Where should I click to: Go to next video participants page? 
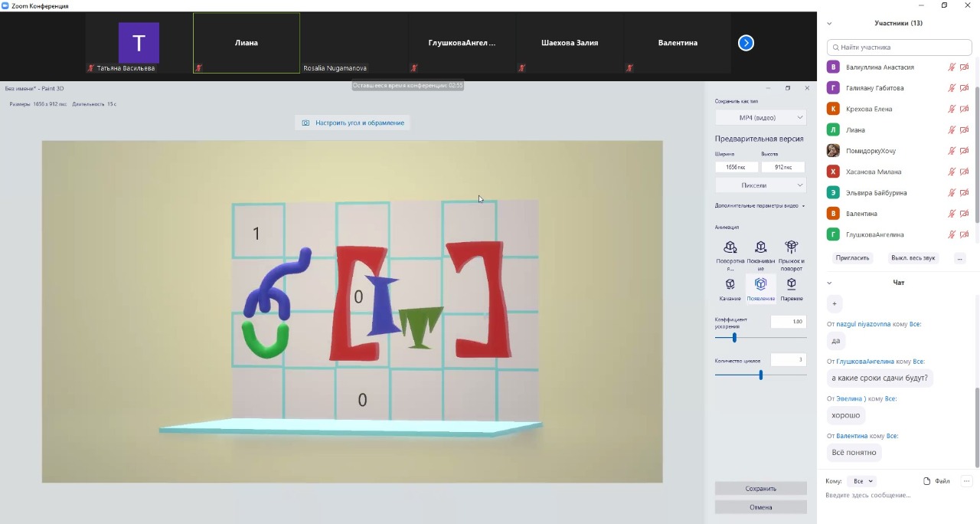pos(746,43)
